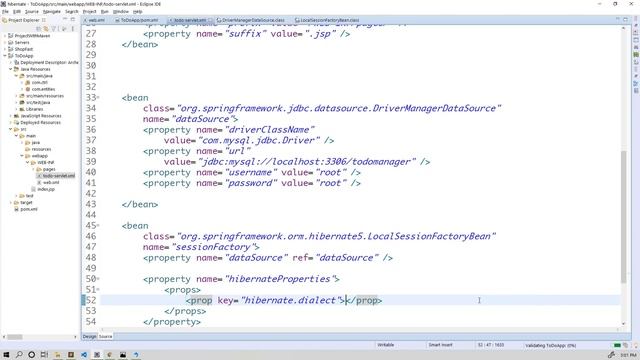Select src/test/java in the tree
This screenshot has height=360, width=640.
click(x=35, y=102)
